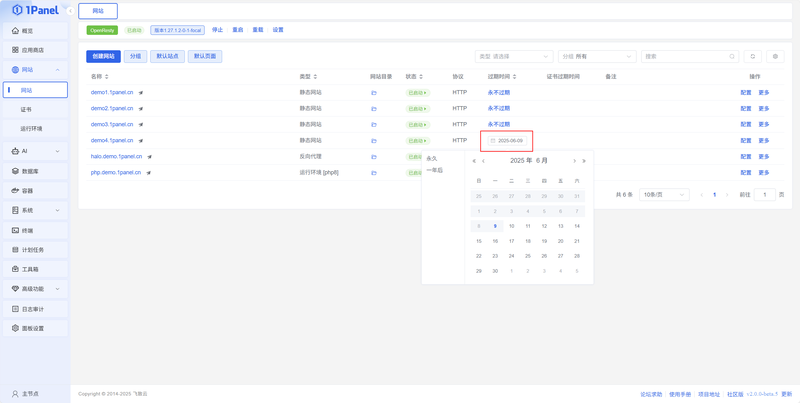Toggle the 已启动 status of demo4.1panel.cn
This screenshot has height=403, width=800.
tap(418, 140)
